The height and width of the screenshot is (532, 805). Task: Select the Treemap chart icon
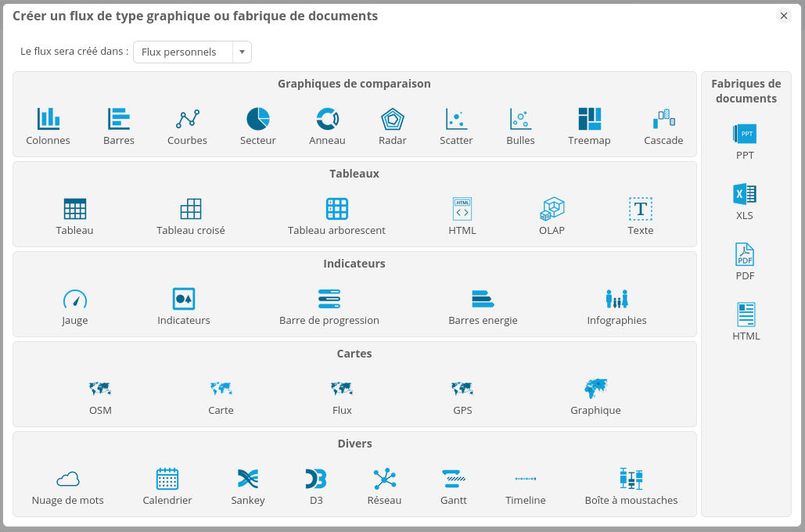(589, 119)
